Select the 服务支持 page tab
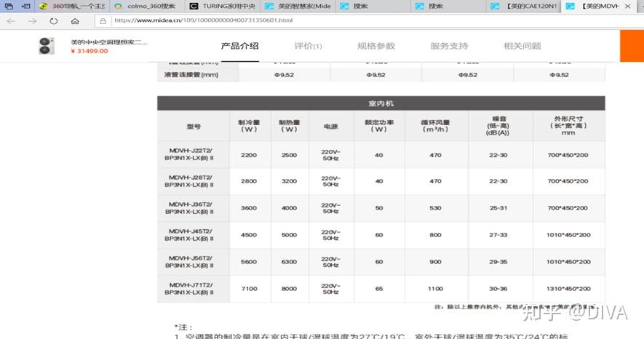The height and width of the screenshot is (339, 644). 449,46
